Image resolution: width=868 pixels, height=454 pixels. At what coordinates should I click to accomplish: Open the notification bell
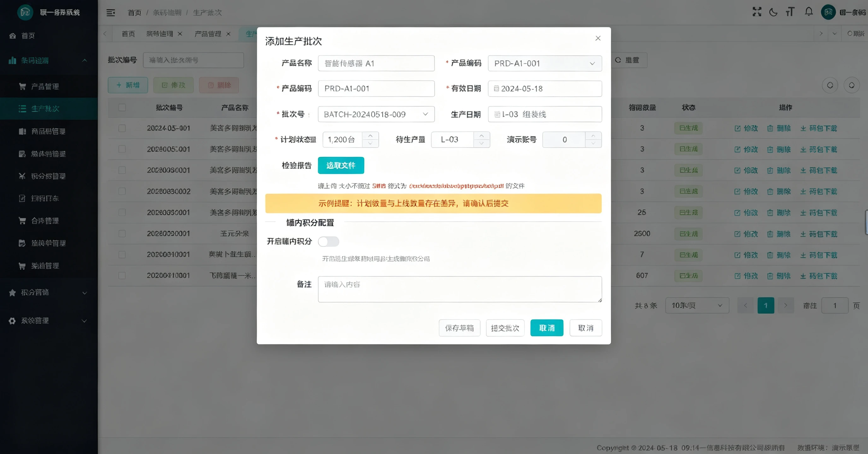click(809, 12)
